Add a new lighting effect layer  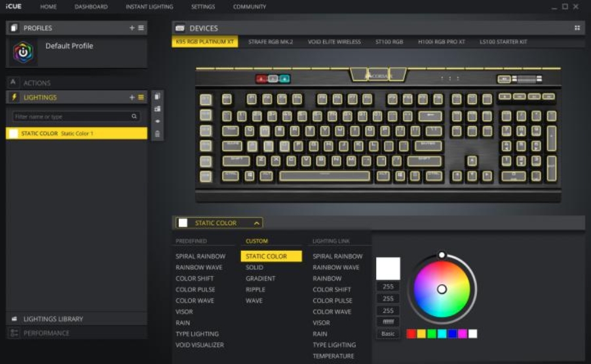132,97
